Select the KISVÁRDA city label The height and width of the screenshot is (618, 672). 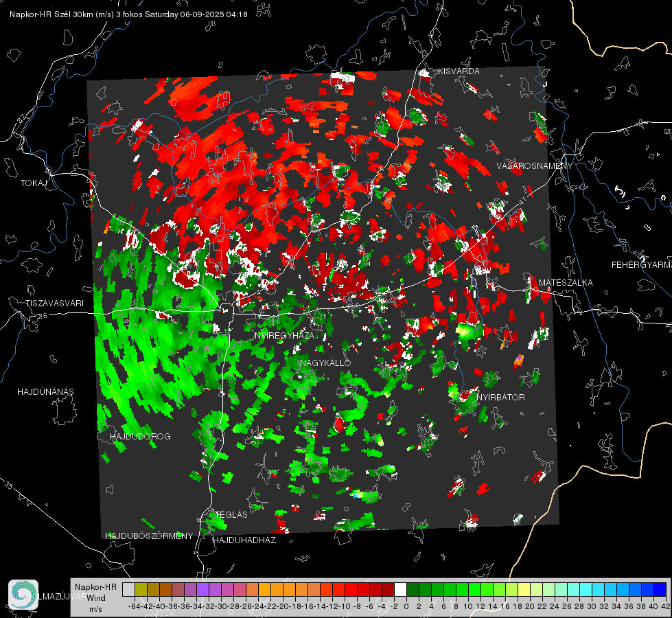(459, 71)
